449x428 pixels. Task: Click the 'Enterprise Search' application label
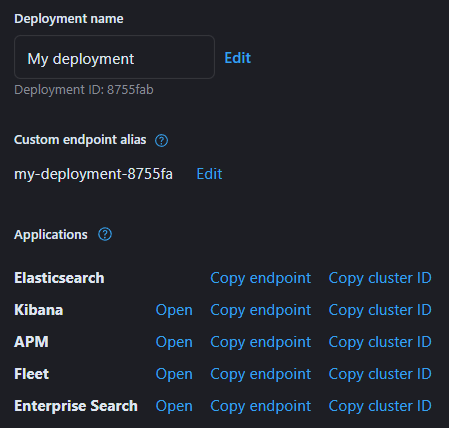(x=76, y=406)
